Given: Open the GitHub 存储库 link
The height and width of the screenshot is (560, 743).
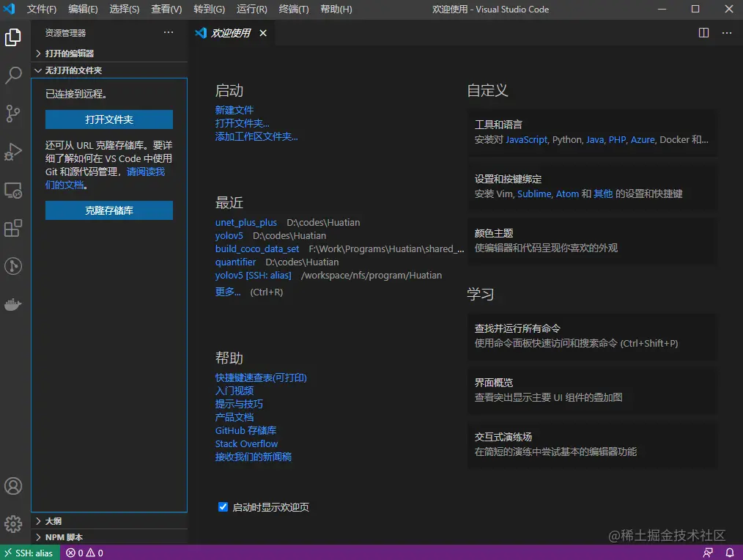Looking at the screenshot, I should tap(245, 430).
